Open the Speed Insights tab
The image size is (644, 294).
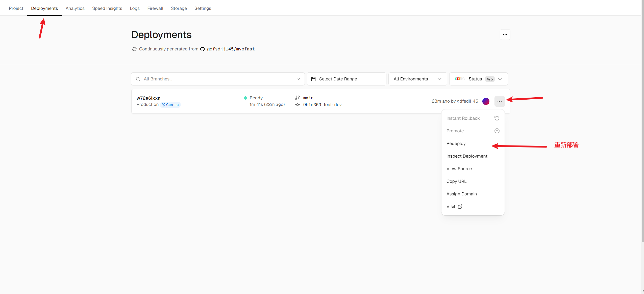click(x=107, y=8)
